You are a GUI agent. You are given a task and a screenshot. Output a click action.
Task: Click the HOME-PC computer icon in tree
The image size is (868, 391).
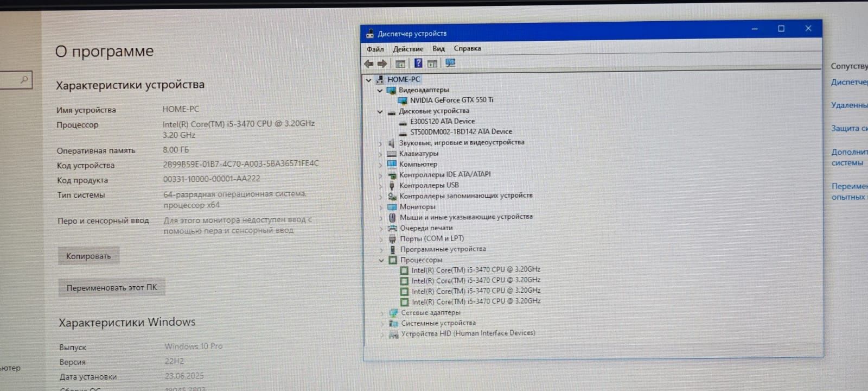point(380,79)
